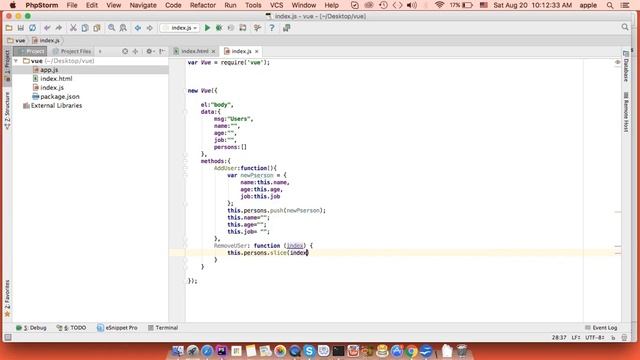Collapse the data object fold marker
The width and height of the screenshot is (640, 360).
pos(185,112)
